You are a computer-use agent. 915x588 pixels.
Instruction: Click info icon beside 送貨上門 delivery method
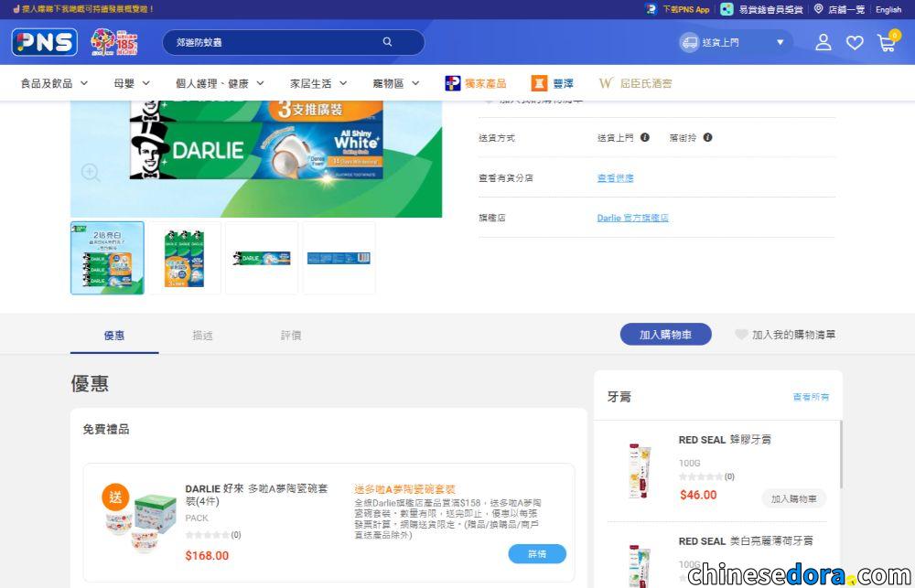point(645,138)
